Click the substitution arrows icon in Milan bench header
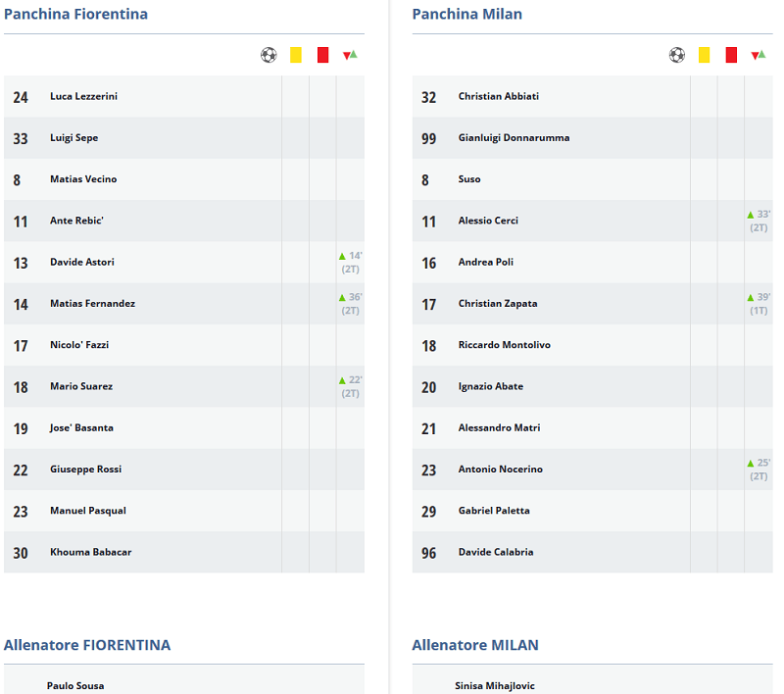 pos(759,55)
